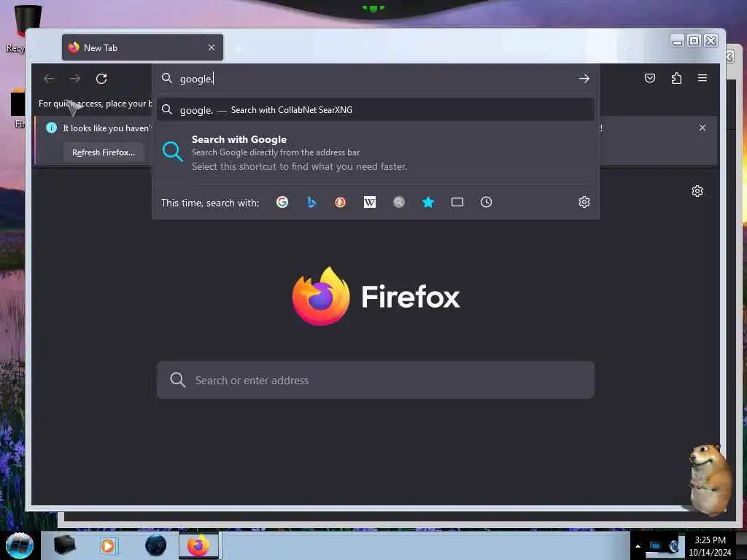Open search settings gear in address dropdown
Viewport: 747px width, 560px height.
click(584, 203)
